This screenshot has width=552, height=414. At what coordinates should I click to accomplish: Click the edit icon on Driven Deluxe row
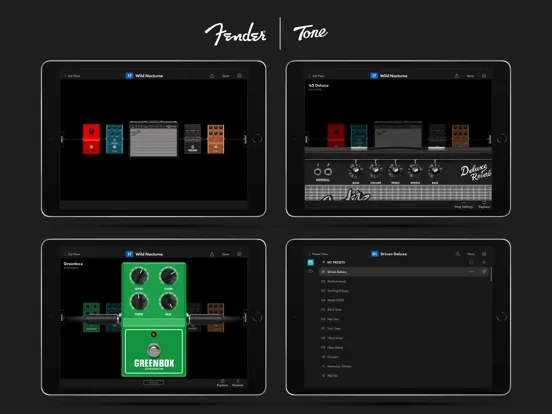click(484, 271)
